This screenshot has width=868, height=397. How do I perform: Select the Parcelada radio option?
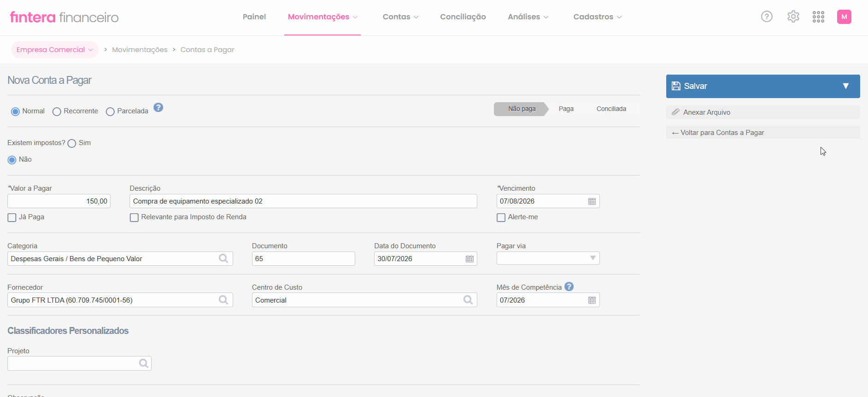tap(110, 111)
